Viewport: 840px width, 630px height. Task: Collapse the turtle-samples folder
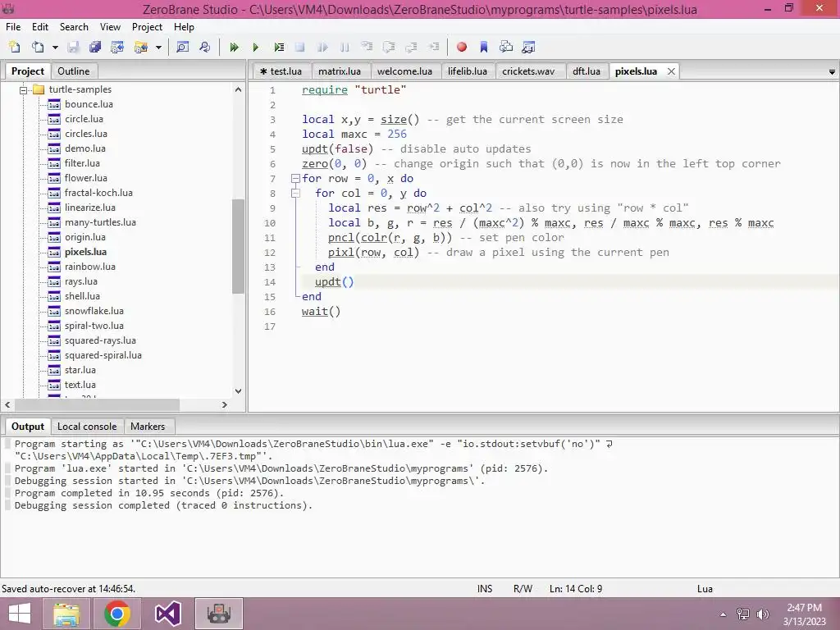(24, 90)
